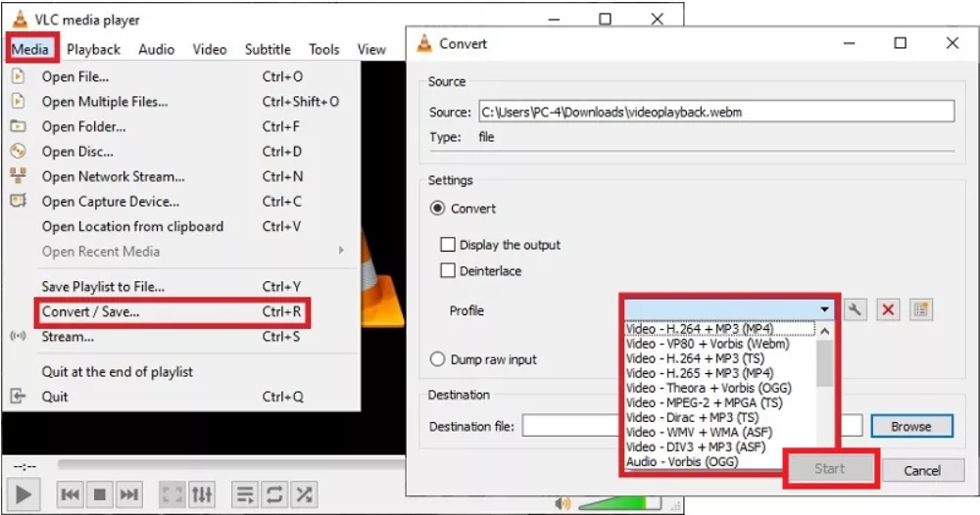Choose Video - H.265 + MP3 (MP4) profile

click(699, 373)
